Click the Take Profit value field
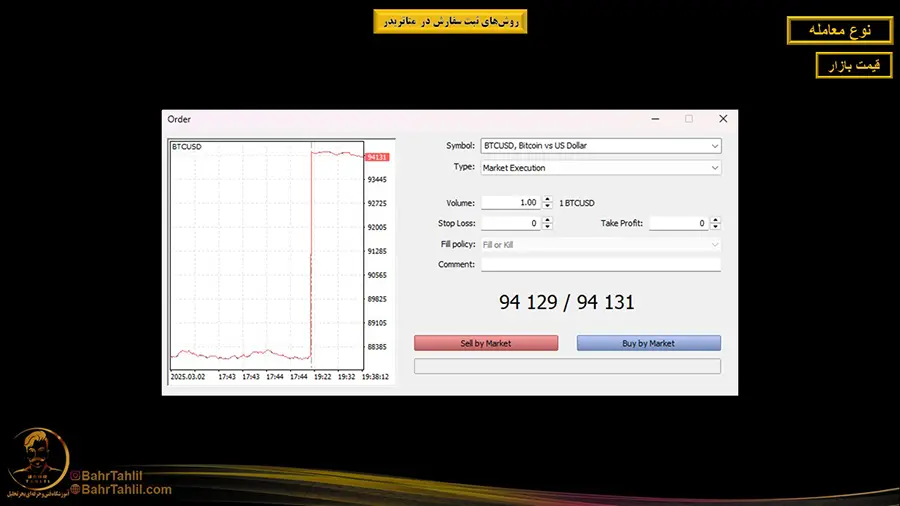The height and width of the screenshot is (506, 900). 678,224
